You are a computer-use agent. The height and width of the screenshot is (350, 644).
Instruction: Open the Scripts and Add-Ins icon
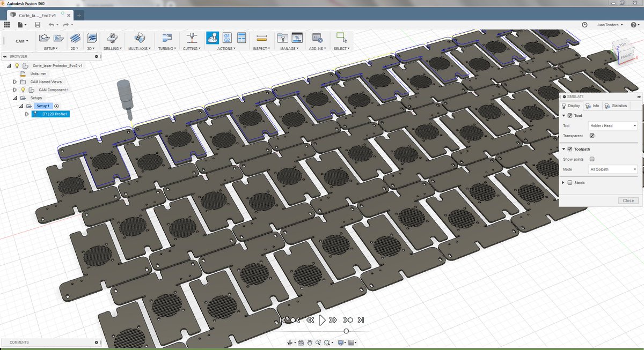point(317,38)
